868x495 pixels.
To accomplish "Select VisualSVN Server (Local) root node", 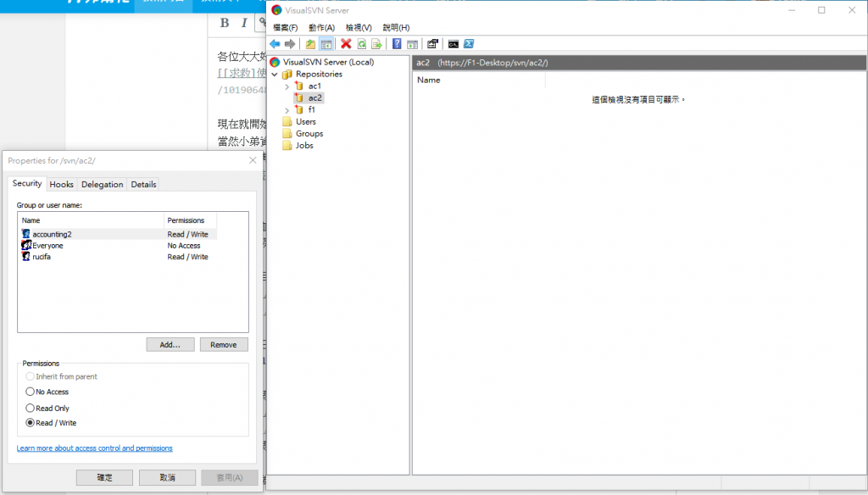I will (328, 62).
